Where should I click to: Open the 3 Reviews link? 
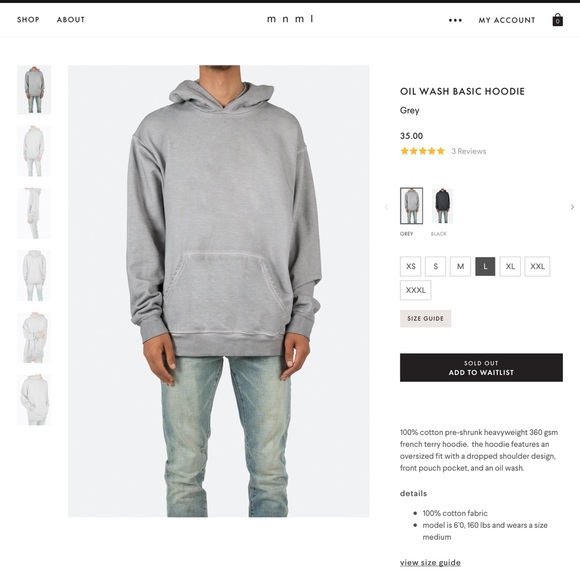tap(469, 151)
